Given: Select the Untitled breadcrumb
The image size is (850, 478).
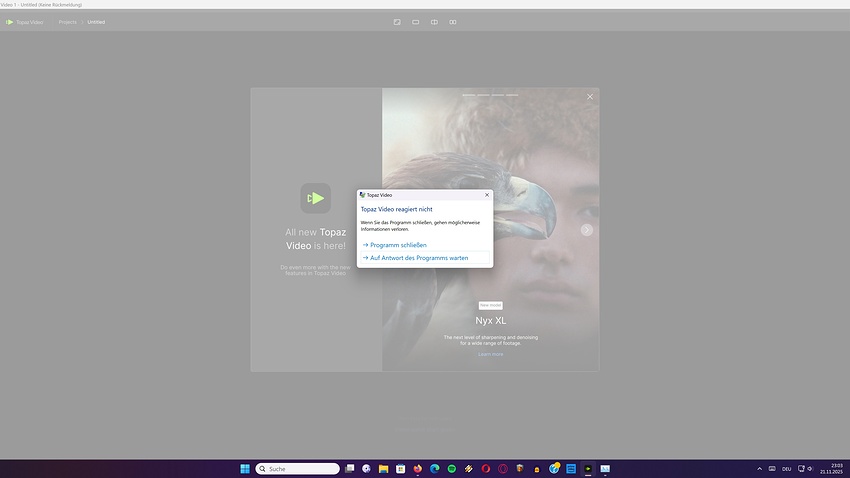Looking at the screenshot, I should [x=96, y=22].
